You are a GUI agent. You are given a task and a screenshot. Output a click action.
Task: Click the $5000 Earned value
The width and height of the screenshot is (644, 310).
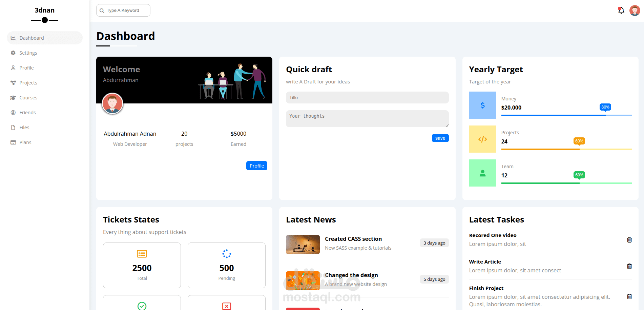click(x=238, y=134)
